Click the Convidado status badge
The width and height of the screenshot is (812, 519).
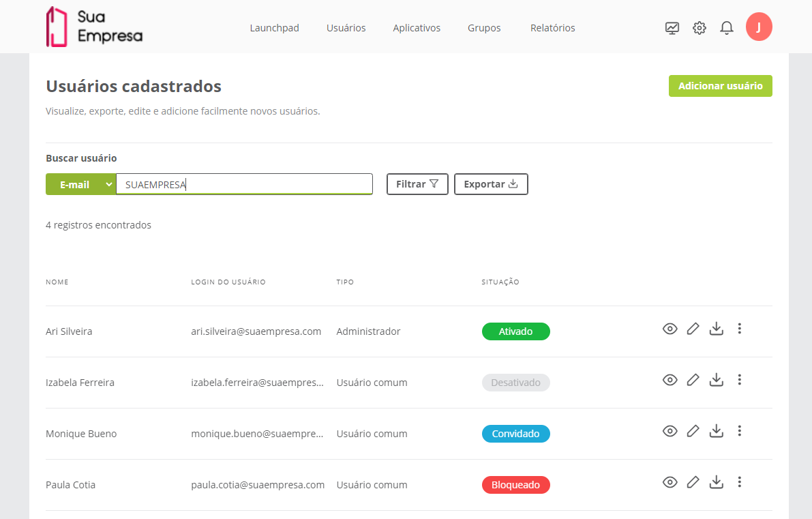click(x=516, y=434)
